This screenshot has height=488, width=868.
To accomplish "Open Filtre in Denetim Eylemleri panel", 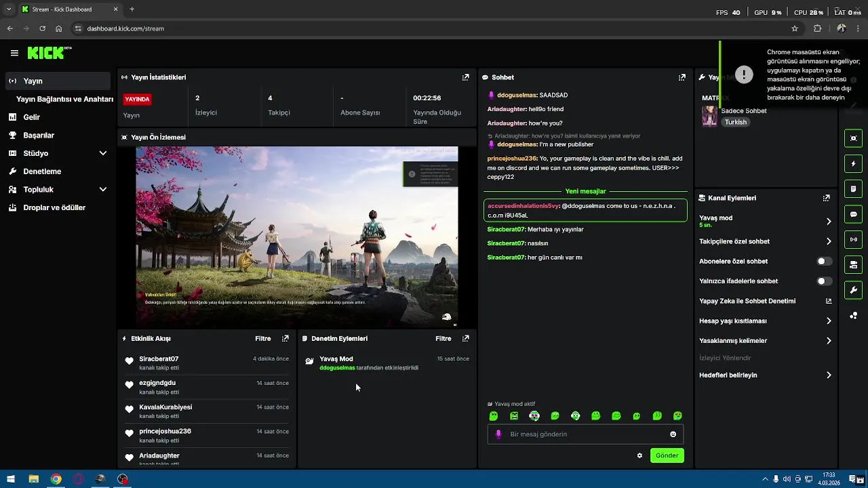I will [x=443, y=338].
